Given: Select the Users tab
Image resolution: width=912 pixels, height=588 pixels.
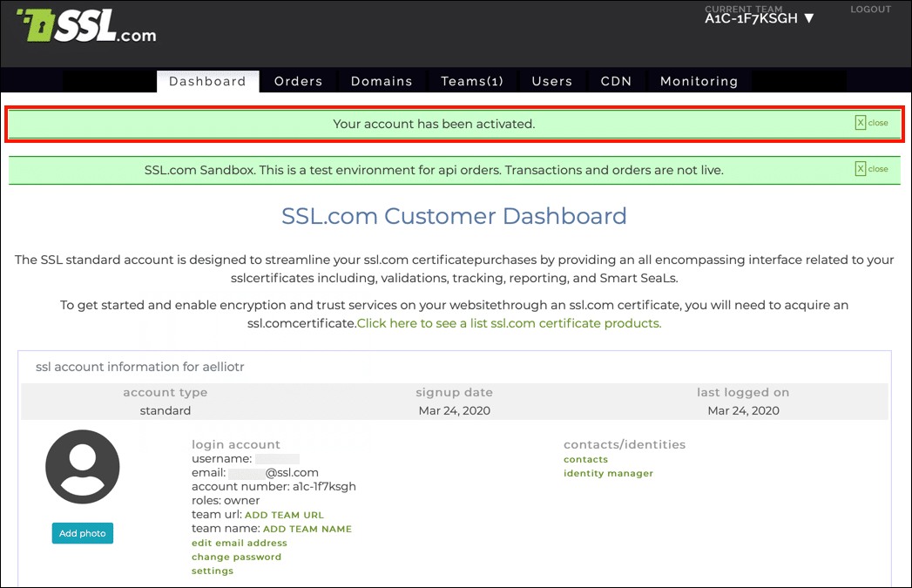Looking at the screenshot, I should tap(552, 81).
